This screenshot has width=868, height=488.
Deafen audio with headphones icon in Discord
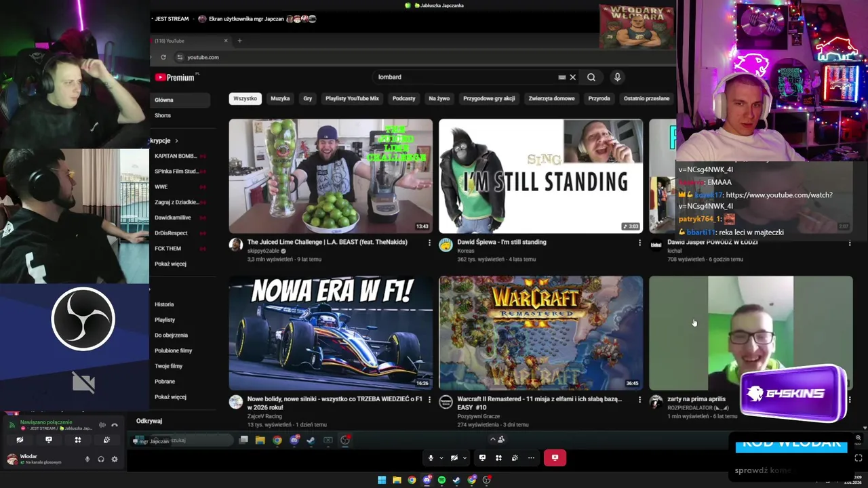[101, 459]
